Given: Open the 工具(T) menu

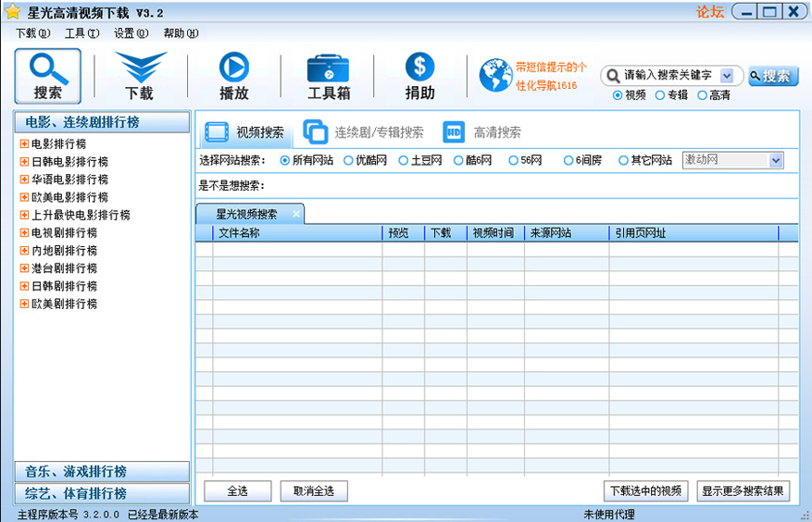Looking at the screenshot, I should pyautogui.click(x=81, y=33).
